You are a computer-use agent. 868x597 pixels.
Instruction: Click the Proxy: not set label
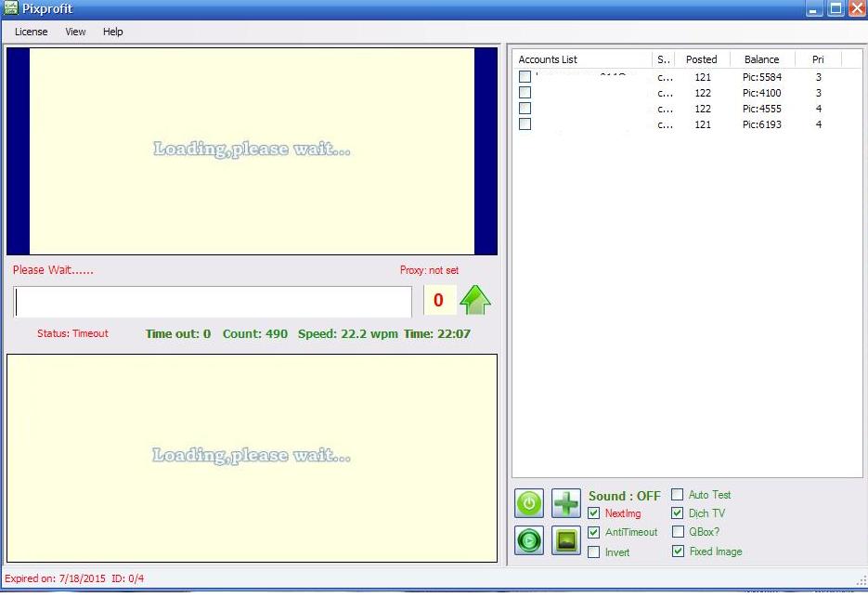(x=429, y=270)
